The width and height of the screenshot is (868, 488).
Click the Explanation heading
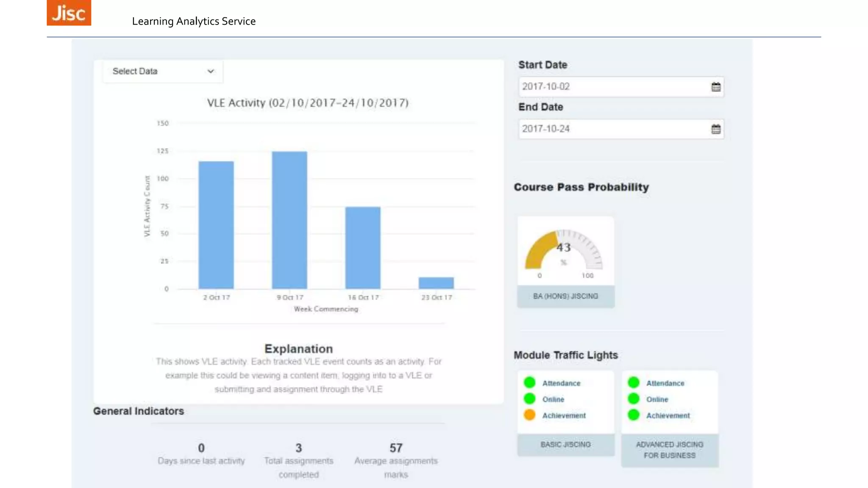(x=298, y=349)
